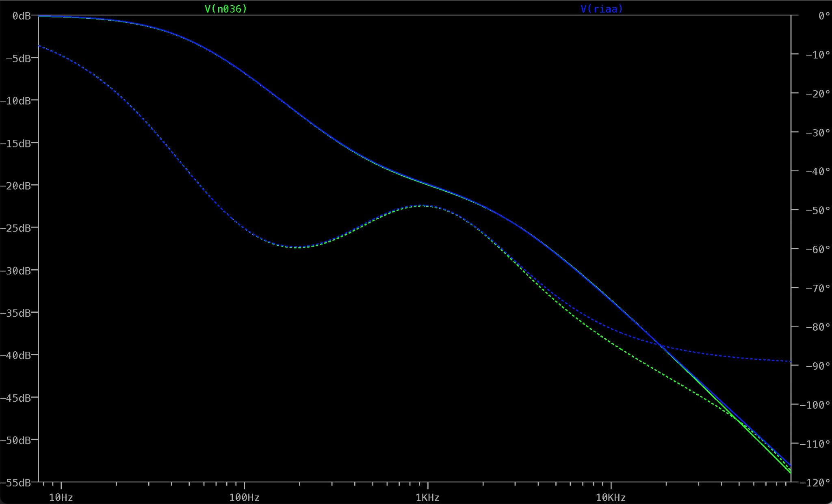
Task: Click the -40° phase axis label
Action: click(x=818, y=171)
